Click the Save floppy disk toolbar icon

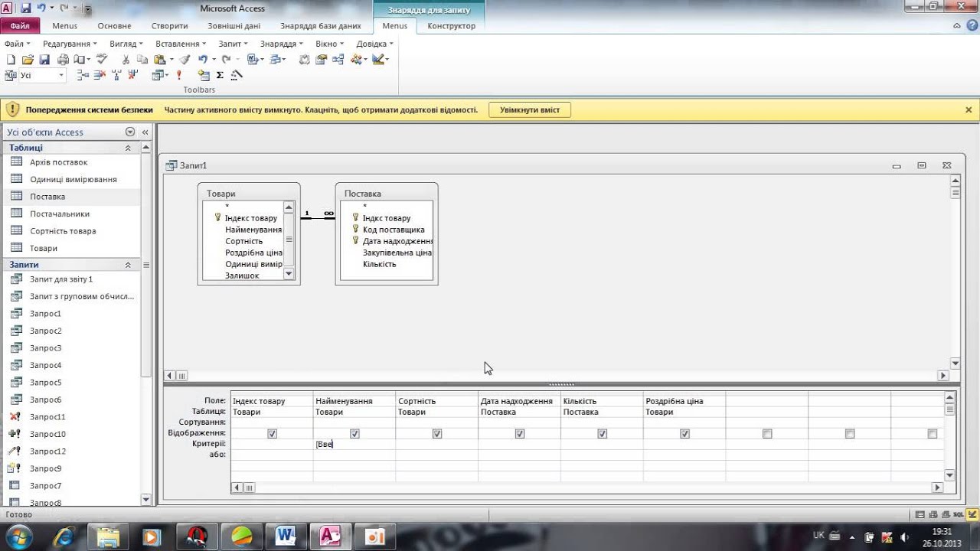(x=44, y=60)
